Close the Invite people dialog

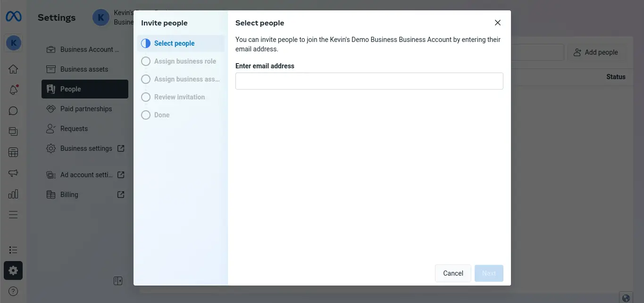[497, 23]
